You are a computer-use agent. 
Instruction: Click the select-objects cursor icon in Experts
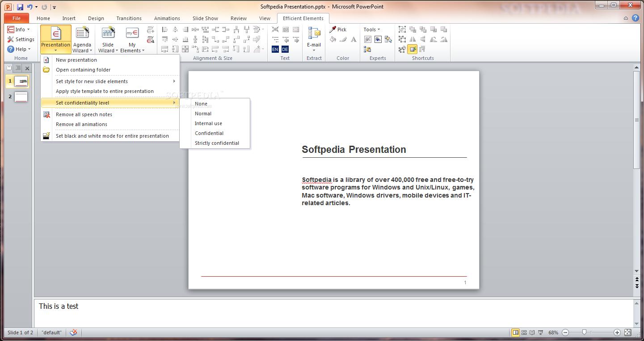tap(388, 39)
